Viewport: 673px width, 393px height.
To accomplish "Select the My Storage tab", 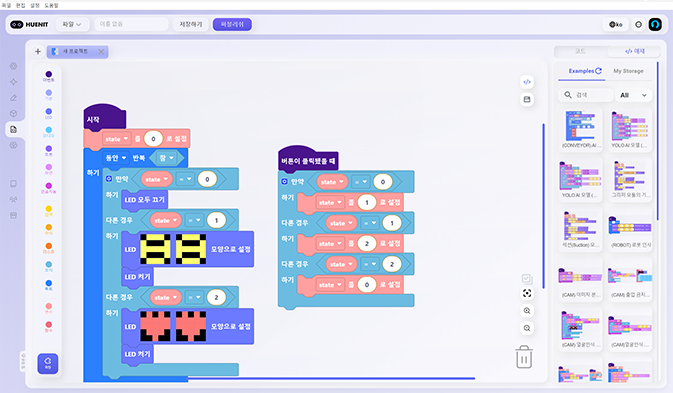I will coord(628,71).
